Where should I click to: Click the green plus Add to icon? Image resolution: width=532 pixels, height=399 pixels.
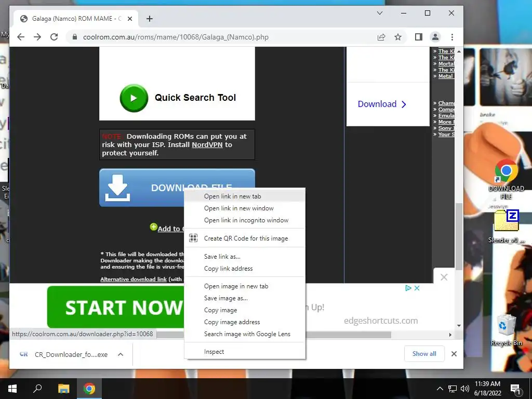point(153,227)
